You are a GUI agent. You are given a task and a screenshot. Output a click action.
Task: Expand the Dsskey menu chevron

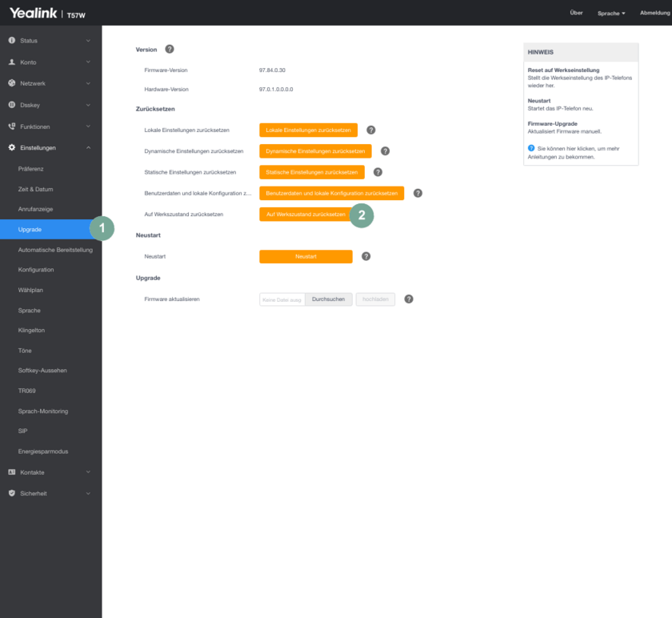[x=88, y=105]
